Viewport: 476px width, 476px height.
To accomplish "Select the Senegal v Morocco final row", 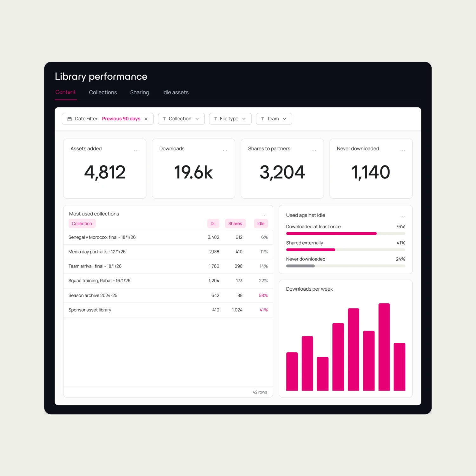I will coord(168,237).
